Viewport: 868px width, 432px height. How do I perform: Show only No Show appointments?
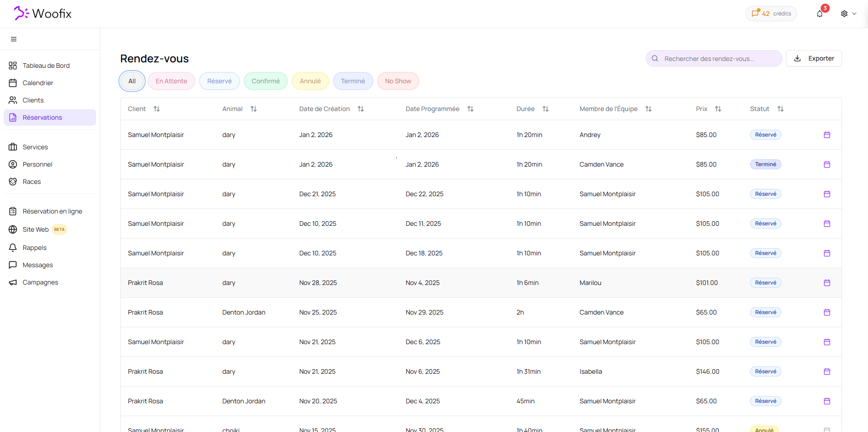pos(398,81)
